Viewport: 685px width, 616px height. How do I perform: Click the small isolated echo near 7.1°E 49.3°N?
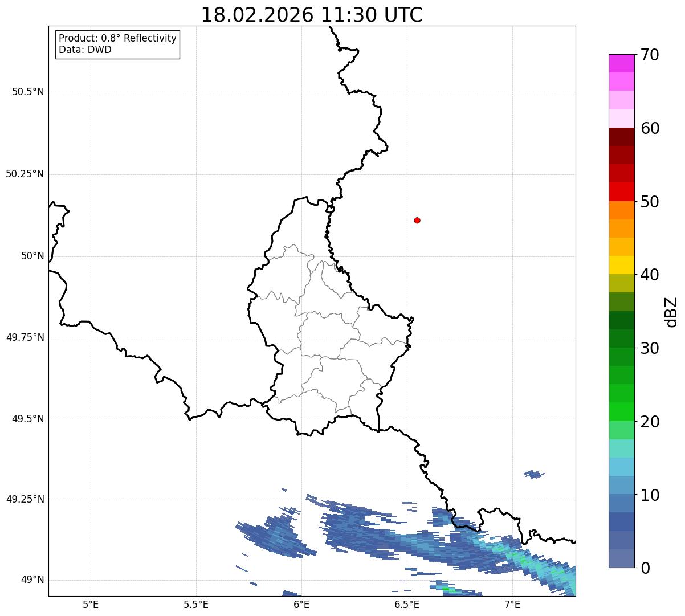pyautogui.click(x=534, y=474)
